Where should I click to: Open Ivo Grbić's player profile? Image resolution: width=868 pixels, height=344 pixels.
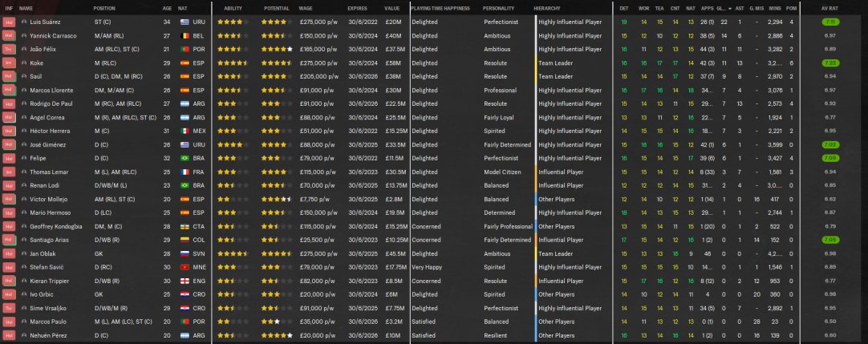pos(42,295)
